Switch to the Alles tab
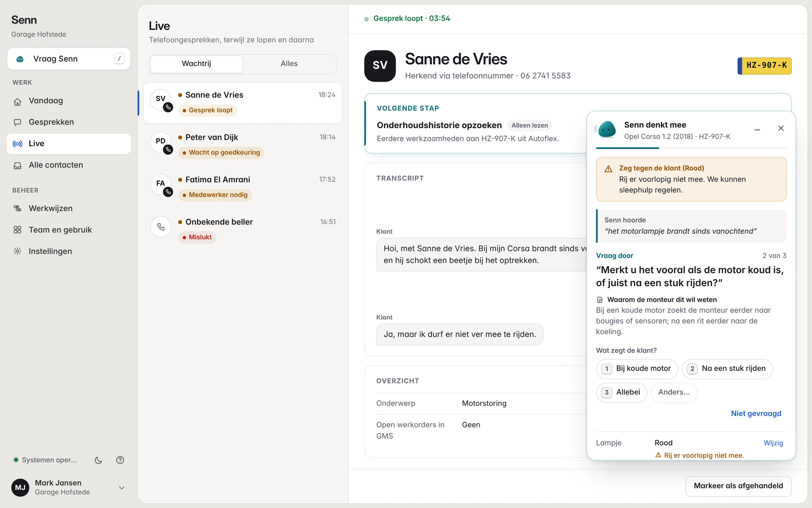The width and height of the screenshot is (812, 508). coord(289,64)
